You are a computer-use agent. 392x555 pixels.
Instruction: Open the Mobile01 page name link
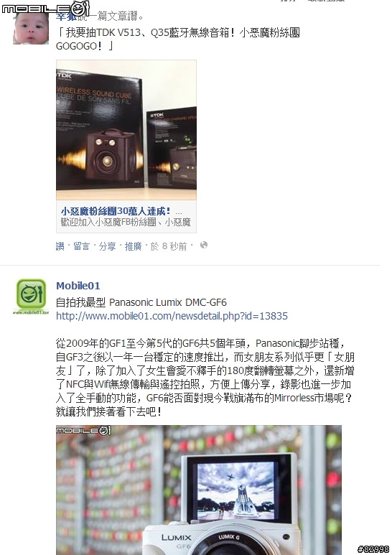pyautogui.click(x=78, y=286)
